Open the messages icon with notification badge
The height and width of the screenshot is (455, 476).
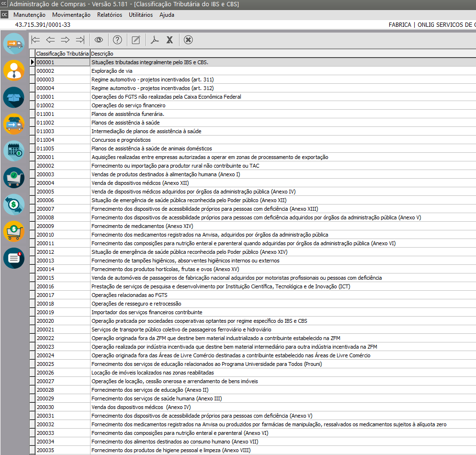pyautogui.click(x=13, y=258)
